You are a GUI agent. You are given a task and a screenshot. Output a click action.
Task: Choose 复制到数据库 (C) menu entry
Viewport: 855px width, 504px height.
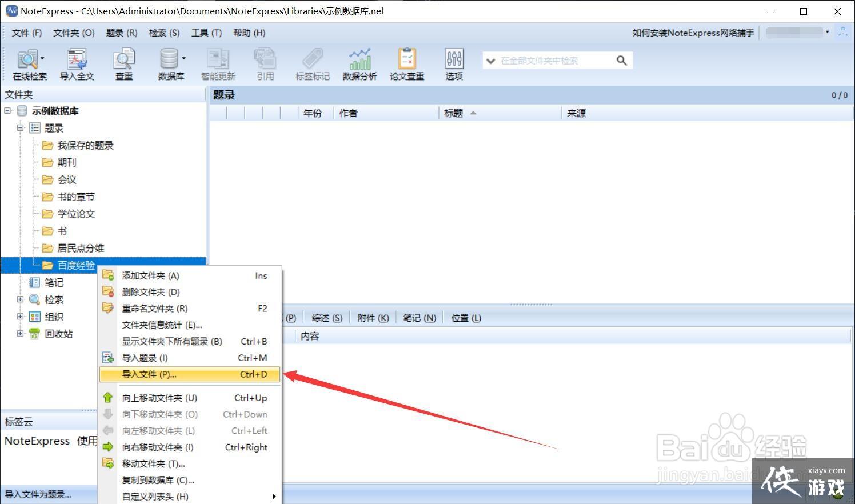tap(190, 480)
